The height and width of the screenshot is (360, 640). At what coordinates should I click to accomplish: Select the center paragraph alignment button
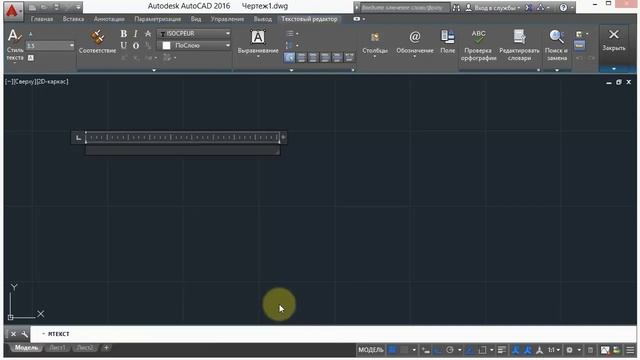[x=313, y=58]
